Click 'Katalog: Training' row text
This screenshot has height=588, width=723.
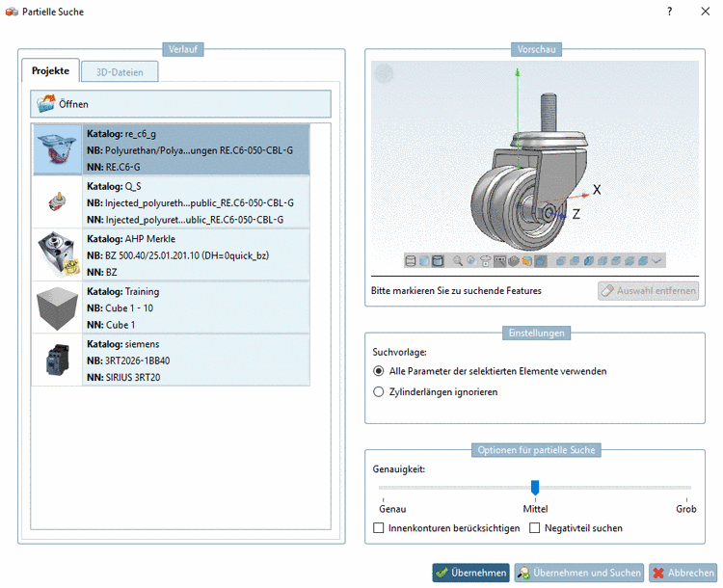coord(123,291)
